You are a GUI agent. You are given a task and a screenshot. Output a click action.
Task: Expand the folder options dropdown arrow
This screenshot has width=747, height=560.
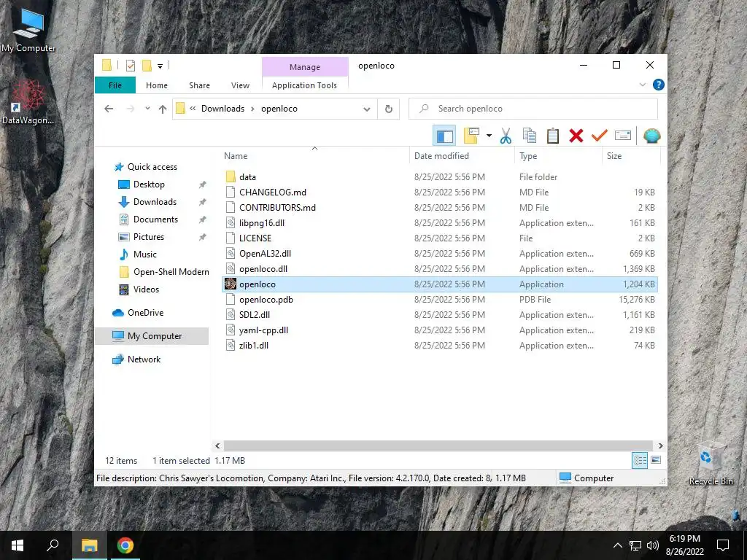point(489,136)
